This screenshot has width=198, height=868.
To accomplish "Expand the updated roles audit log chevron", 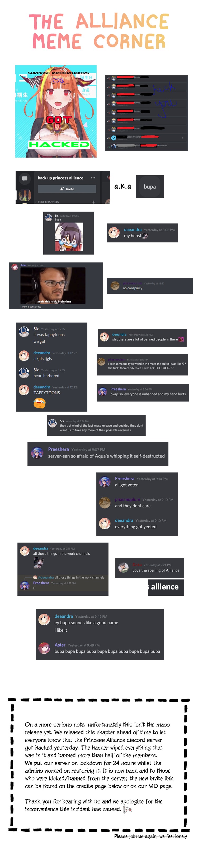I will [182, 138].
